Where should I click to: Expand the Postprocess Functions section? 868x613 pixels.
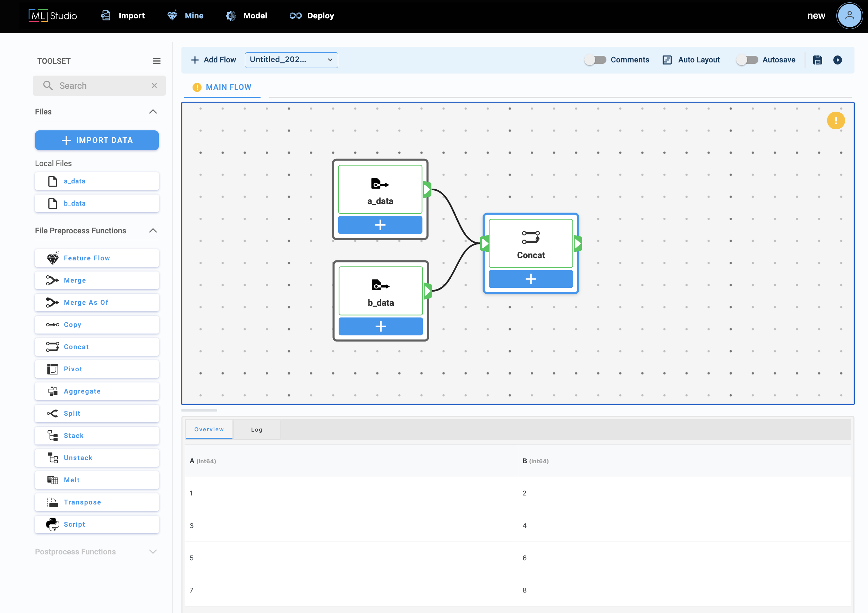point(153,552)
